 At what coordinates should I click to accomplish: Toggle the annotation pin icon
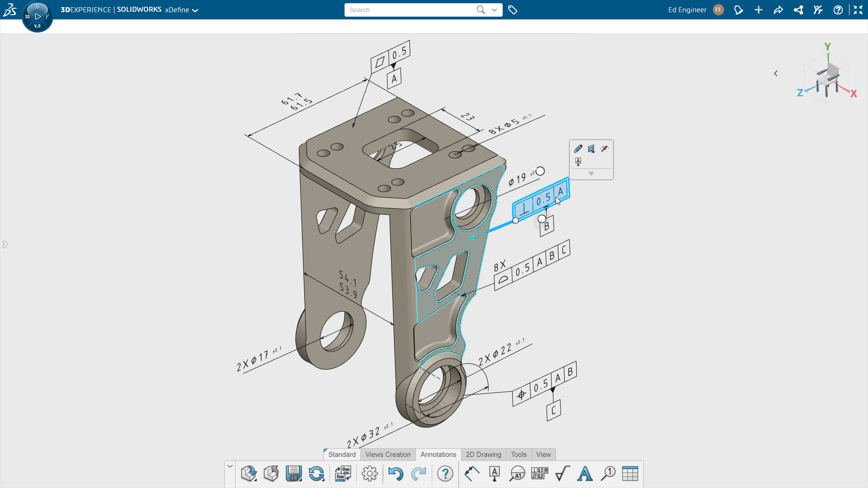[x=578, y=161]
